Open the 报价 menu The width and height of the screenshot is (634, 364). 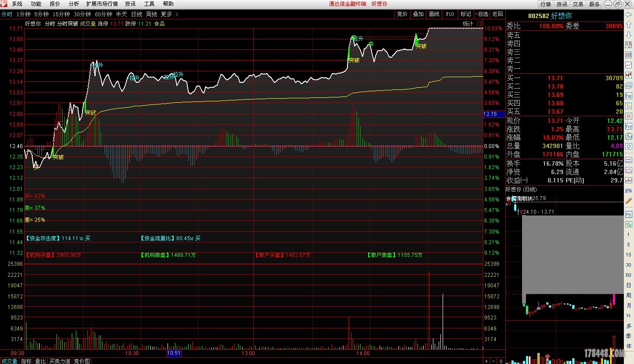(x=55, y=4)
